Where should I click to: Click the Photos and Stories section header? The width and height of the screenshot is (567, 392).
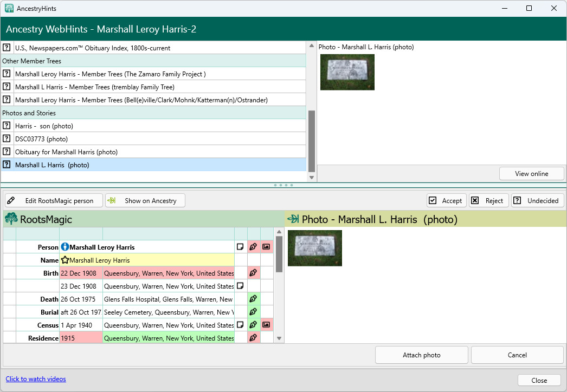pos(153,113)
